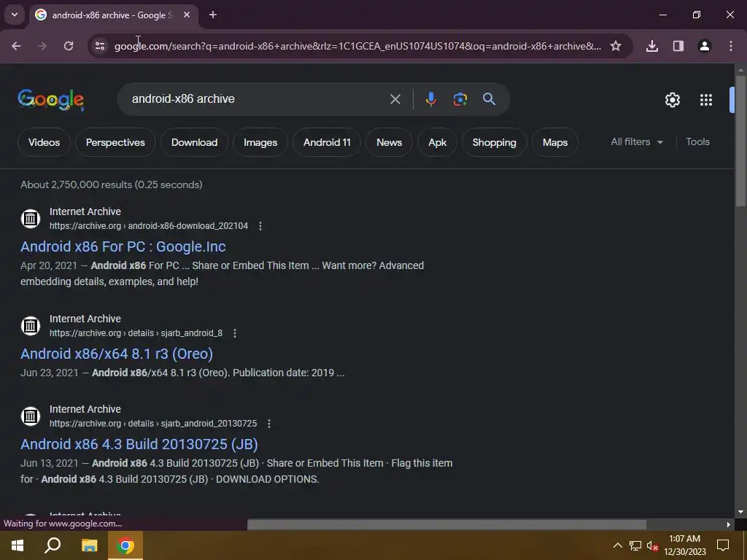Switch to Images results
This screenshot has height=560, width=747.
[x=260, y=142]
